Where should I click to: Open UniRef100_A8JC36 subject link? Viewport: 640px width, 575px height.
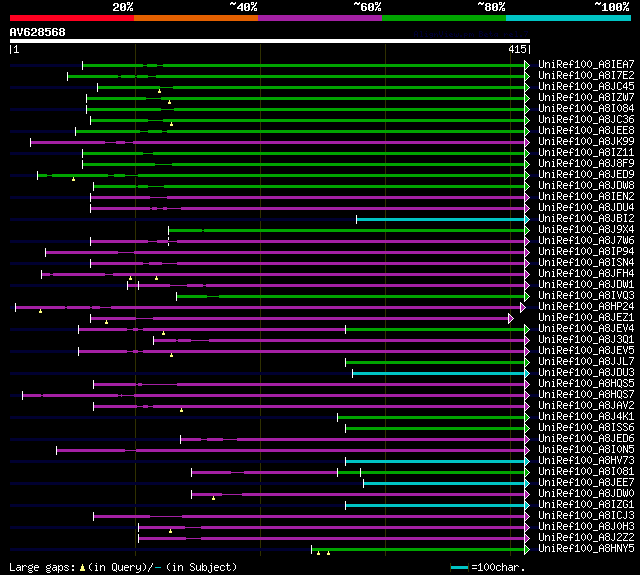586,120
